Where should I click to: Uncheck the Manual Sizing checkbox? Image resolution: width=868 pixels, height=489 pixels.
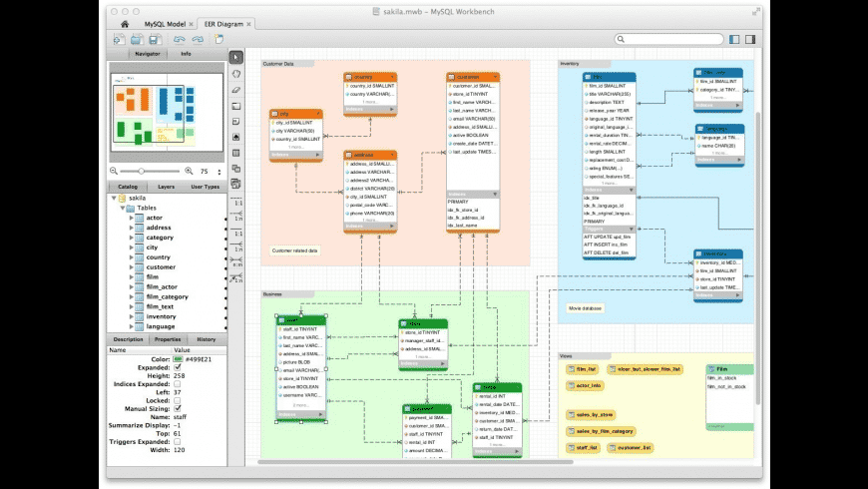pyautogui.click(x=178, y=409)
